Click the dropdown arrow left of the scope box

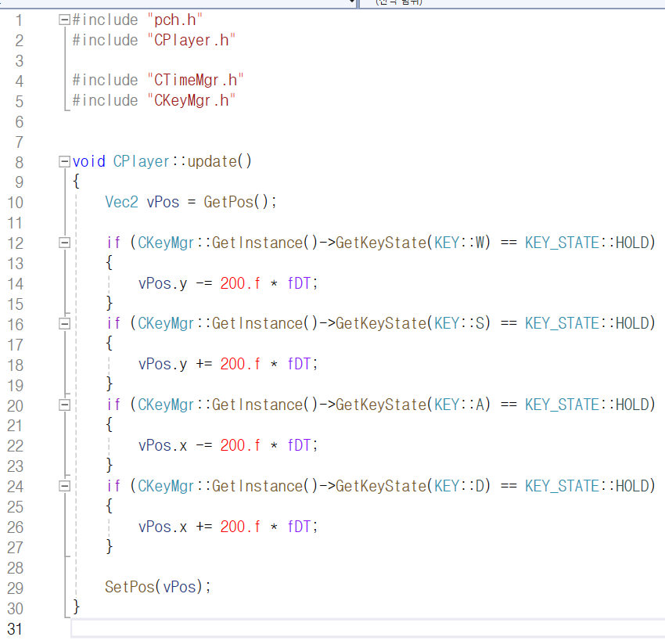click(350, 3)
